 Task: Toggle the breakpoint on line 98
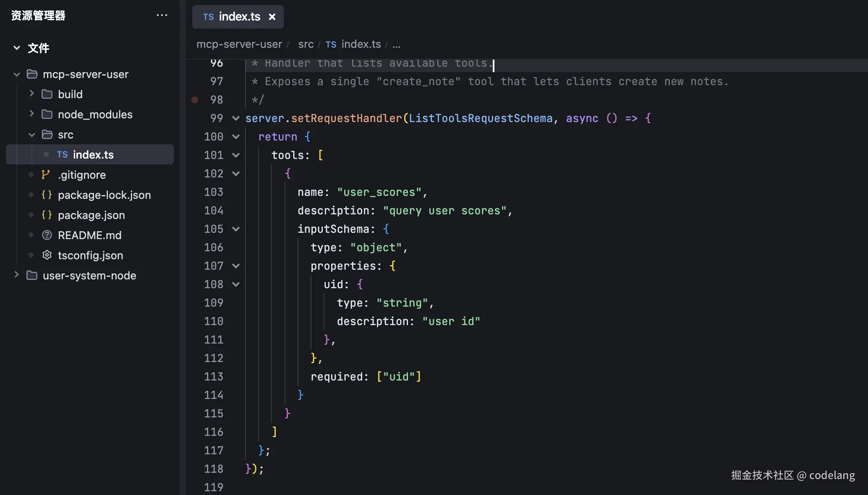tap(195, 100)
